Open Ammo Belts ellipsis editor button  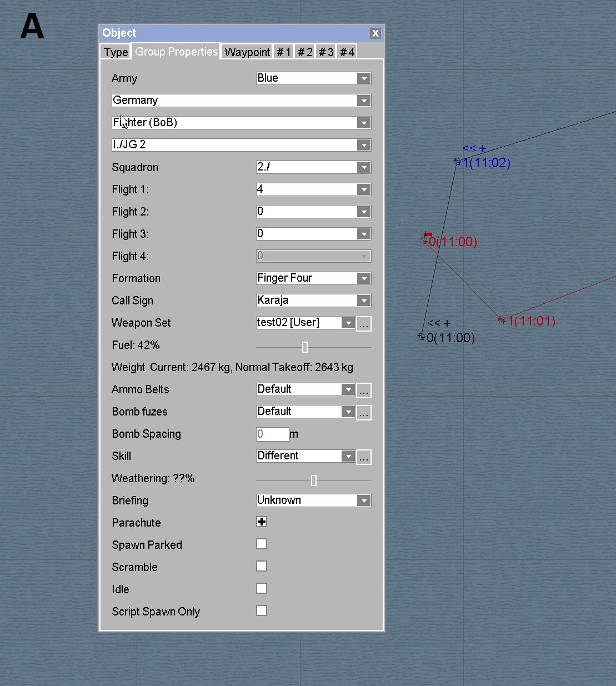(x=364, y=390)
